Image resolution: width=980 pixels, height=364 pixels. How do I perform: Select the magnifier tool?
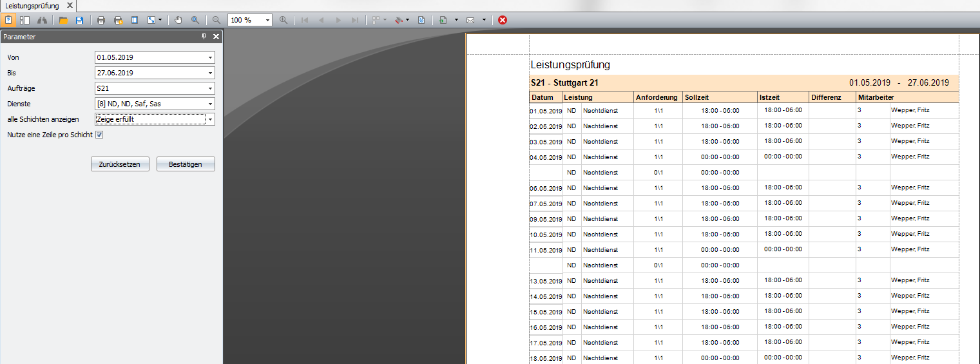[195, 20]
